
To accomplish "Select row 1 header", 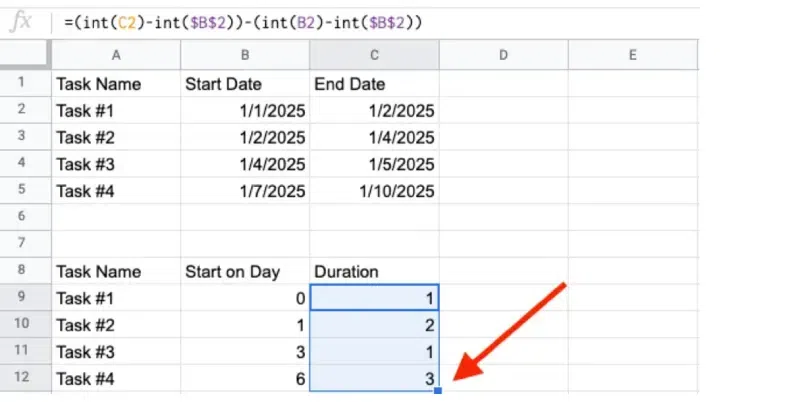I will pos(26,83).
